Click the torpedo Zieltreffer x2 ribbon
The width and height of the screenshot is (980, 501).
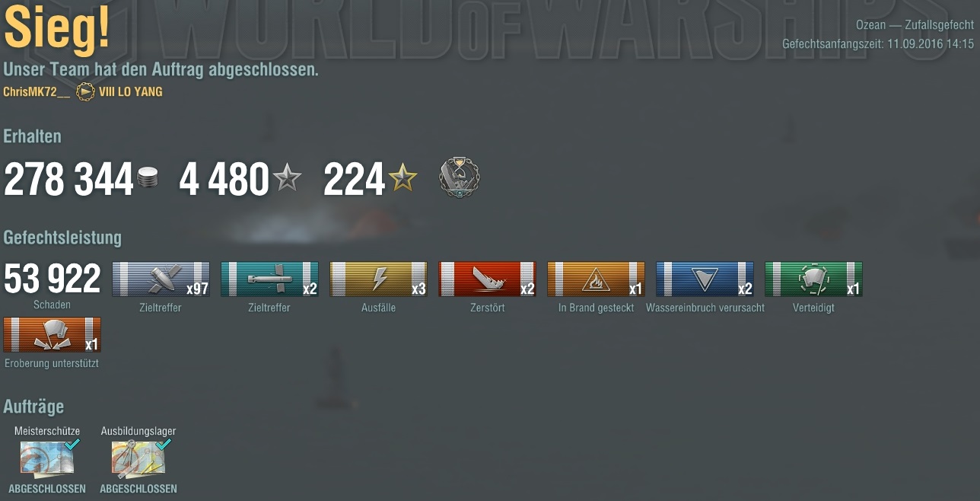tap(269, 279)
